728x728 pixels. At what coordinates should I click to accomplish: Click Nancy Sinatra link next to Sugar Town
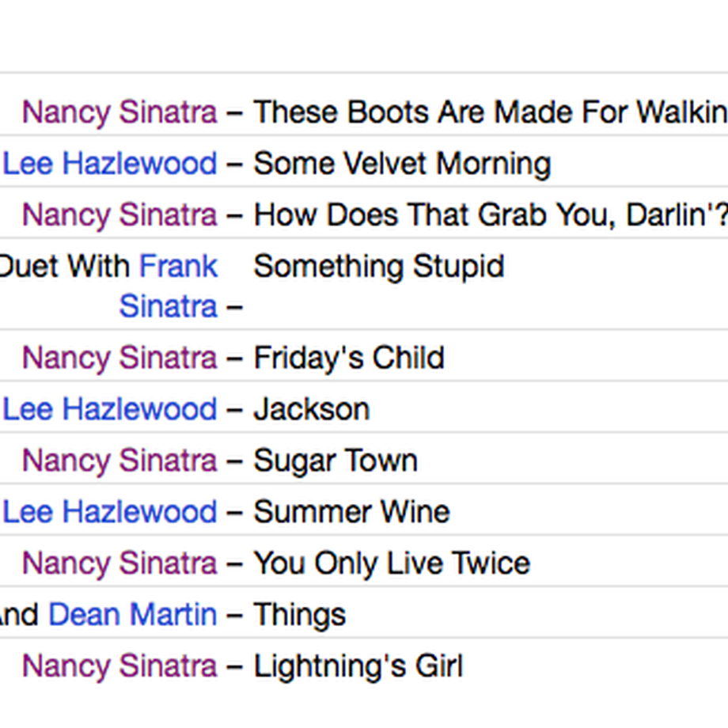pos(119,461)
